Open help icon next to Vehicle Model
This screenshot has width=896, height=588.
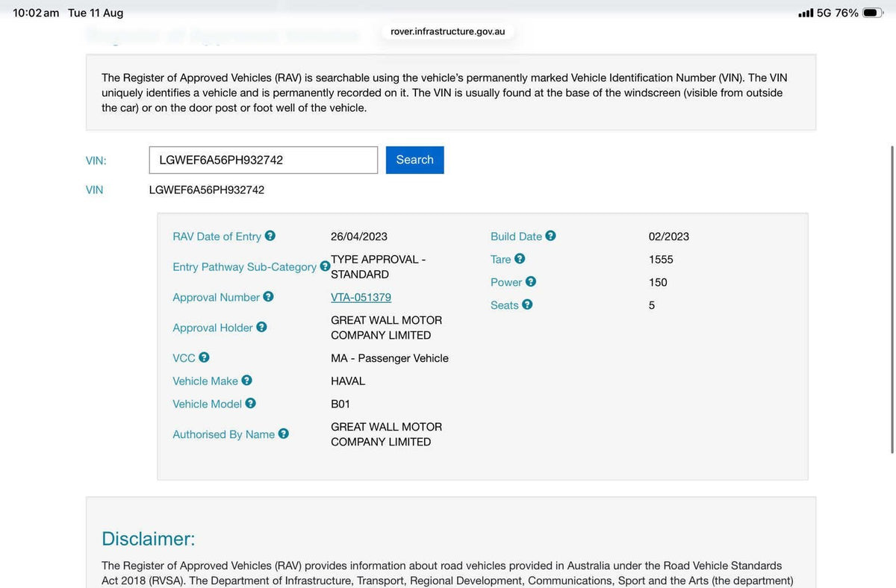(250, 403)
